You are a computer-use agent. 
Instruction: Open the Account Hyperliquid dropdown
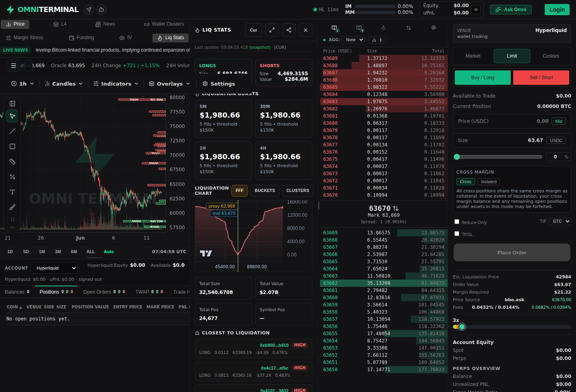pos(54,268)
